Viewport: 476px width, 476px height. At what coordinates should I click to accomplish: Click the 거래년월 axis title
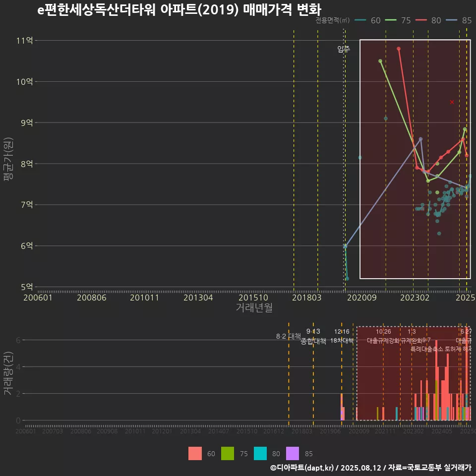point(254,307)
